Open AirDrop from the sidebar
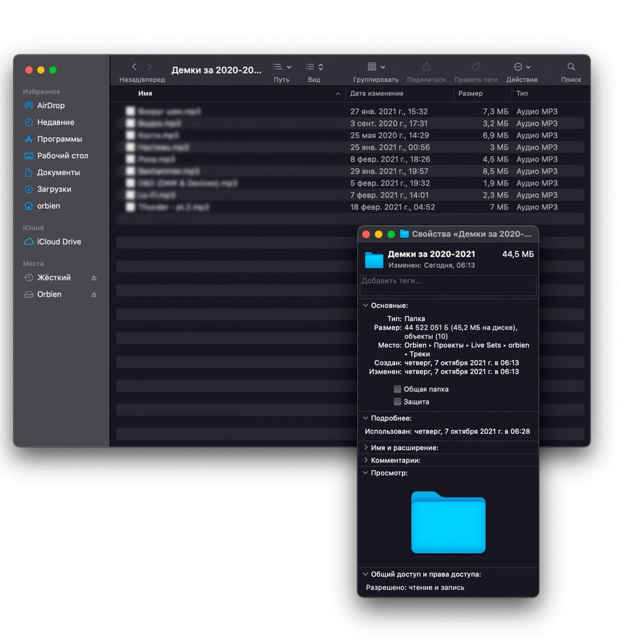The height and width of the screenshot is (644, 644). (50, 106)
